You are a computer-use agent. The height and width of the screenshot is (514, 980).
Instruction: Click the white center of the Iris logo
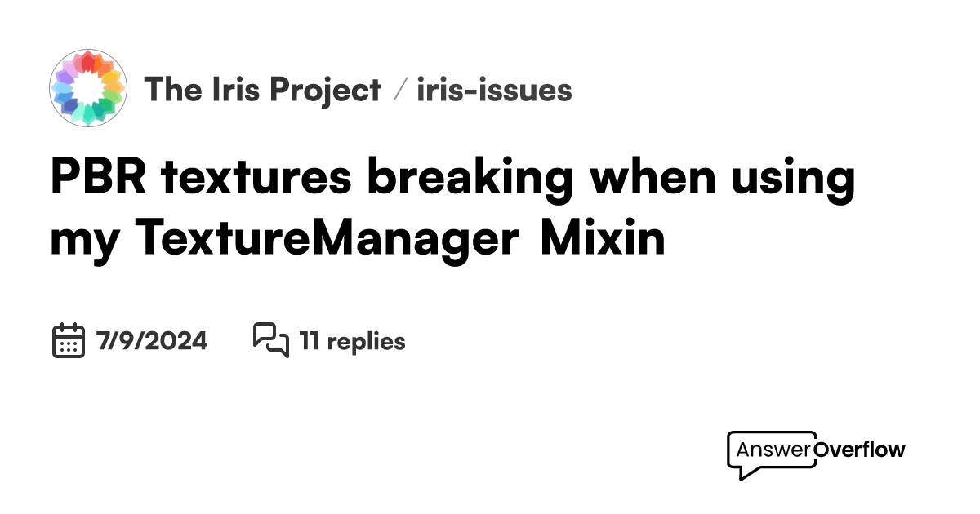pyautogui.click(x=88, y=88)
